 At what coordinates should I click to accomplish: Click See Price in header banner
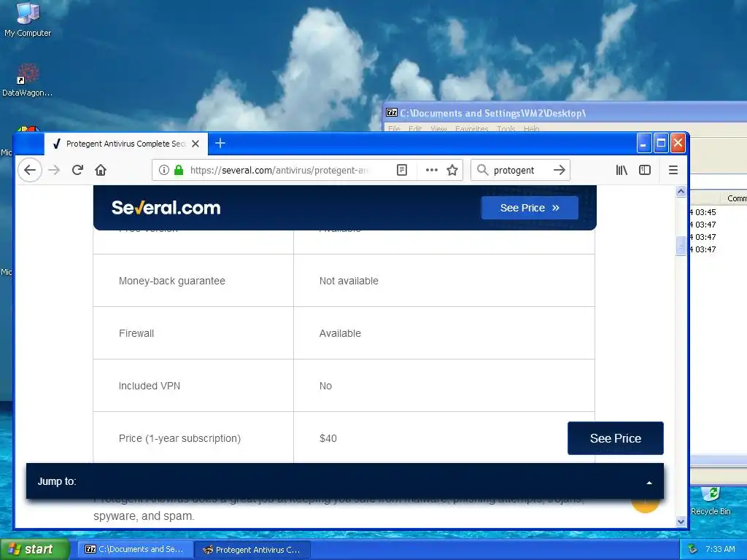pyautogui.click(x=530, y=208)
